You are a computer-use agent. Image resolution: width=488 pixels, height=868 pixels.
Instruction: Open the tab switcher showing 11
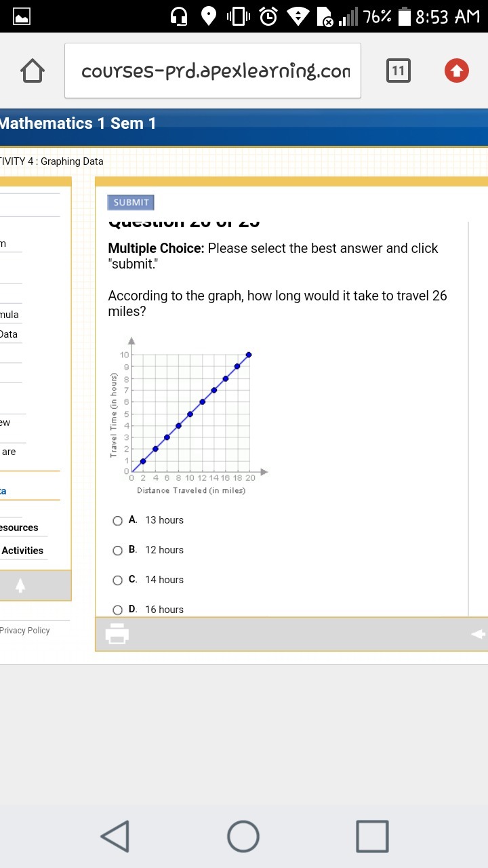[x=398, y=71]
